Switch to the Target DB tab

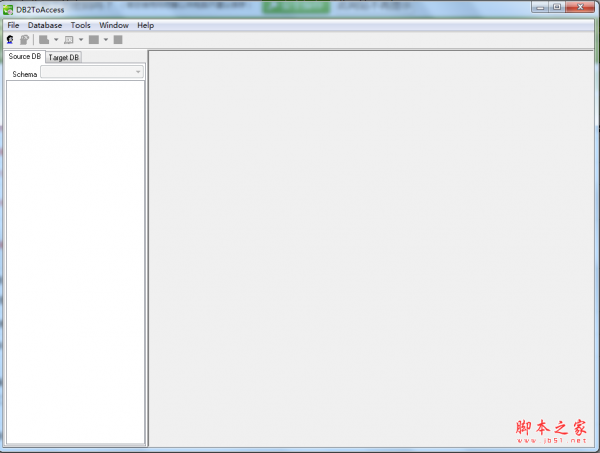pyautogui.click(x=64, y=57)
